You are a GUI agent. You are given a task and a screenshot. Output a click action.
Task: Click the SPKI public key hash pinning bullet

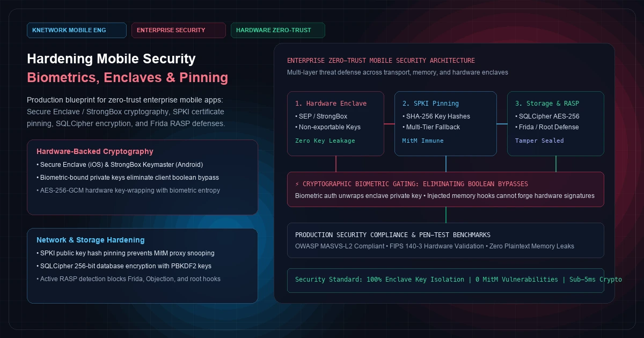click(x=126, y=253)
